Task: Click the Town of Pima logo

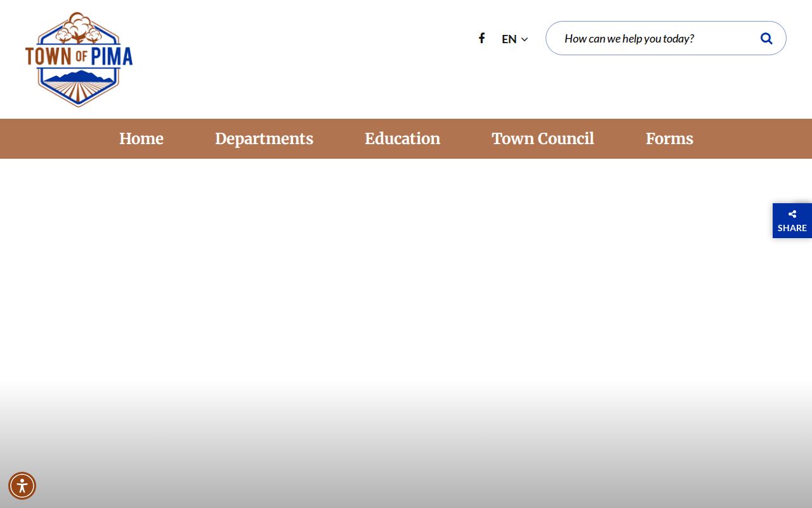Action: point(79,59)
